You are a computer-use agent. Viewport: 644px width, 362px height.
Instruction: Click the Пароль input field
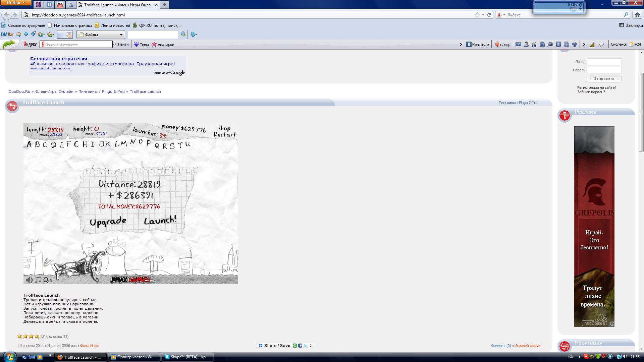tap(604, 70)
